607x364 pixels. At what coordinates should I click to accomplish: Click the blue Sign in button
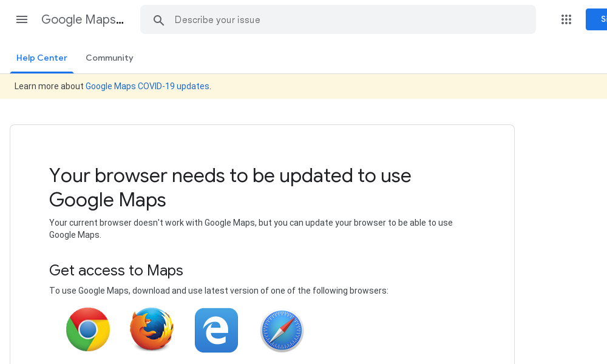click(x=596, y=19)
